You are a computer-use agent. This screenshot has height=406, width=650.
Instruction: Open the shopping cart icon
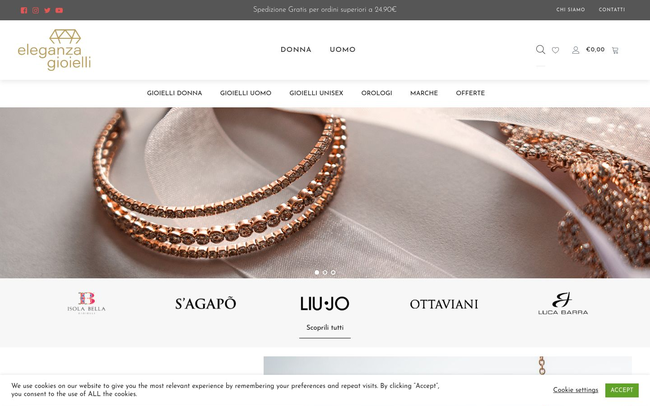615,50
